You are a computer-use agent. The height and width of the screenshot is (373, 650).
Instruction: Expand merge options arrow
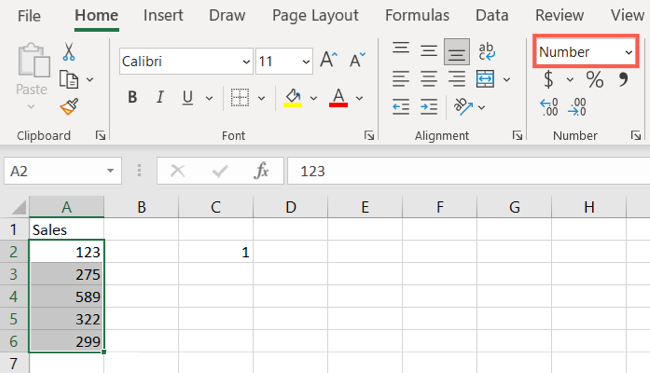(507, 79)
